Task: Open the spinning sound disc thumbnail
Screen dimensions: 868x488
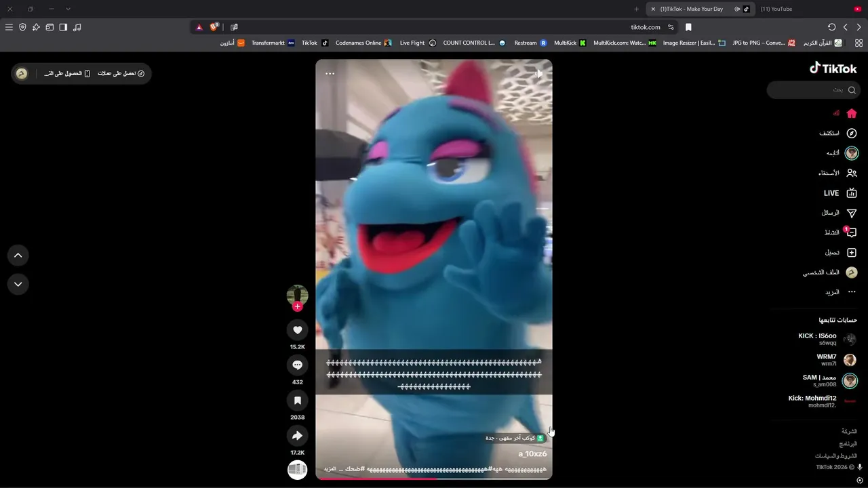Action: point(297,470)
